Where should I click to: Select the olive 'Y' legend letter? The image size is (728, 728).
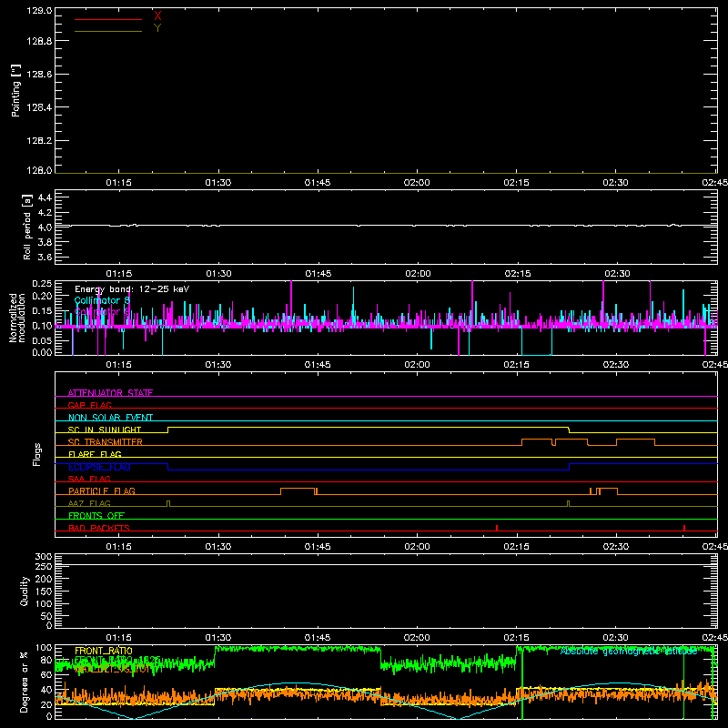click(157, 28)
